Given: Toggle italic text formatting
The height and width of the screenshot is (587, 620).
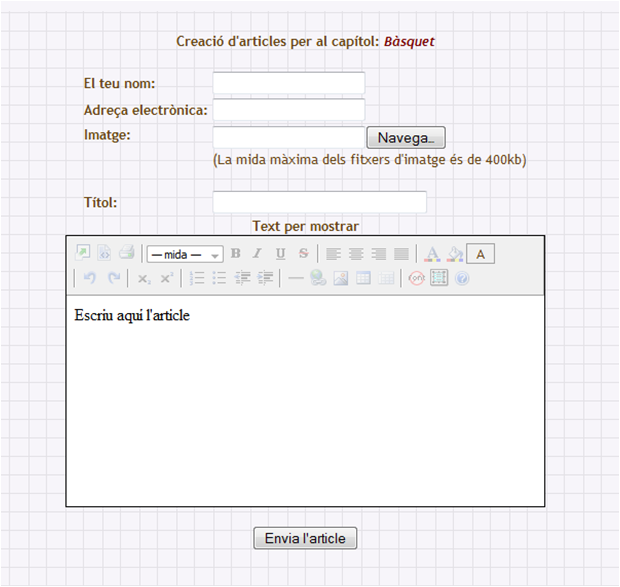Looking at the screenshot, I should (x=257, y=254).
